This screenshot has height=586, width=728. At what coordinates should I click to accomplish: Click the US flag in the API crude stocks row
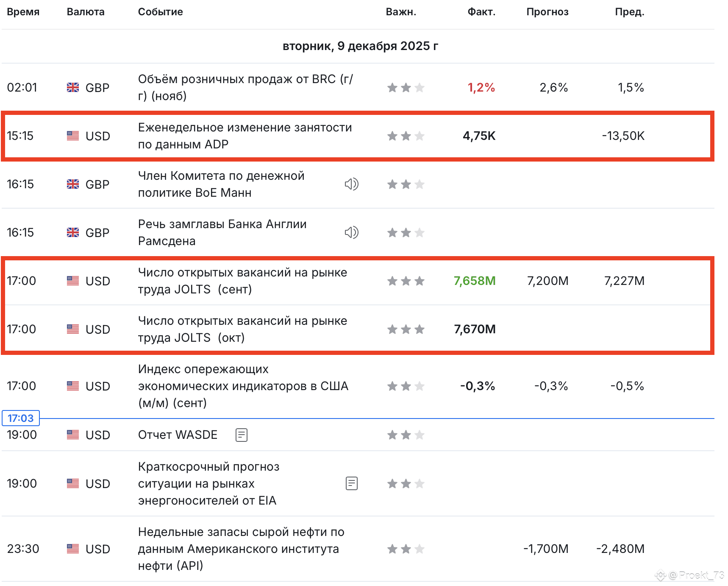tap(73, 549)
